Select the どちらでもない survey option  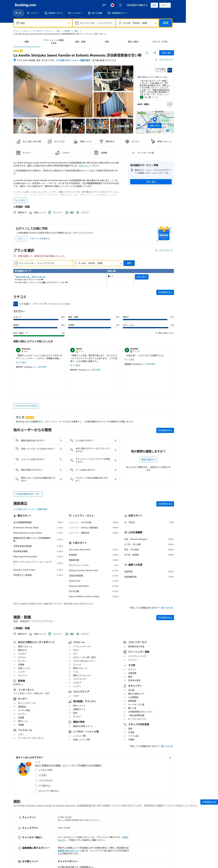[36, 780]
